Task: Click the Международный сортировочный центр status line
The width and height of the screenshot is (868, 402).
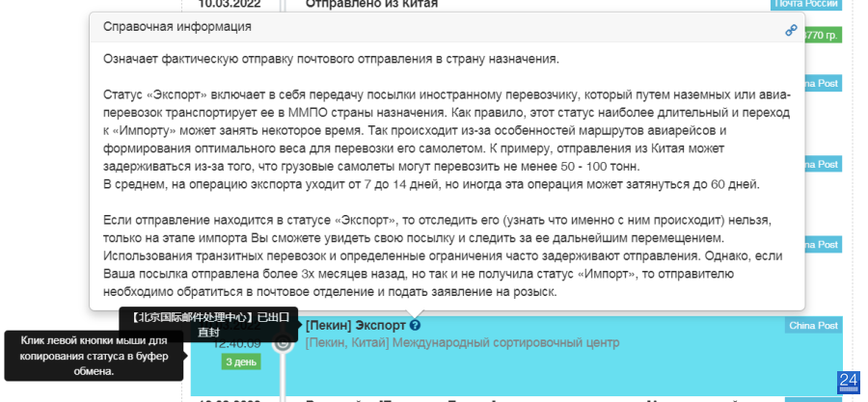Action: click(x=462, y=343)
